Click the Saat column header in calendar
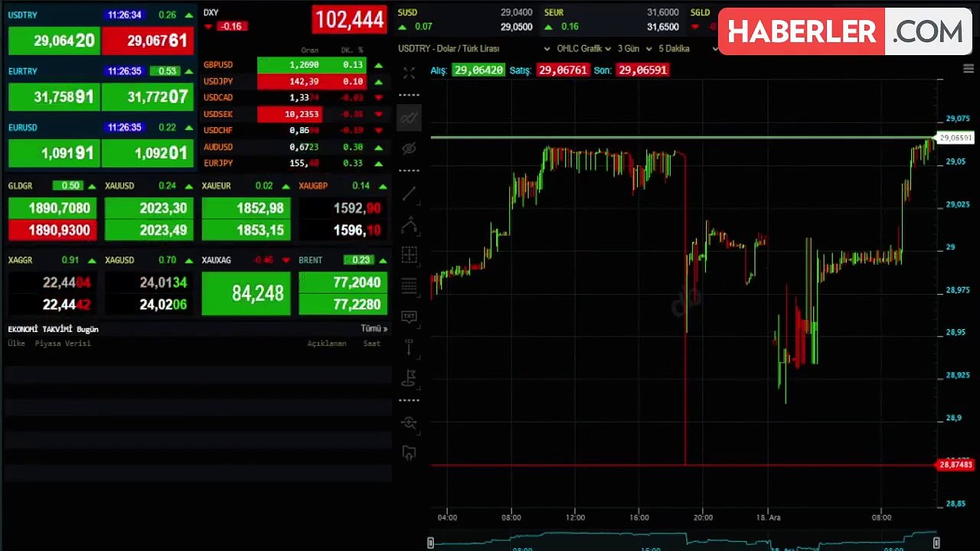This screenshot has height=551, width=980. click(372, 344)
